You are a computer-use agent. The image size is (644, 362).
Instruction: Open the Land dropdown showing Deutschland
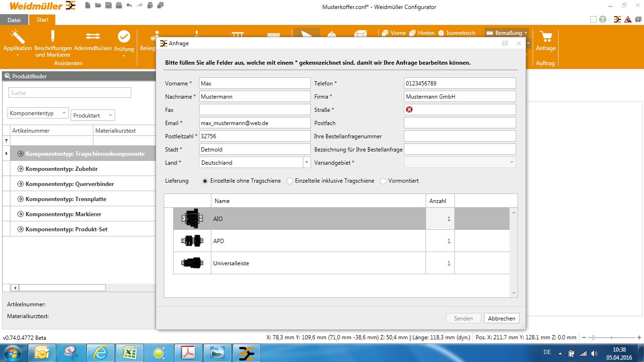click(307, 162)
